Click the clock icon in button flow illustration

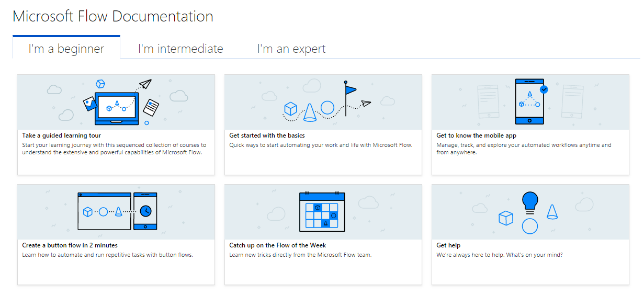coord(145,211)
